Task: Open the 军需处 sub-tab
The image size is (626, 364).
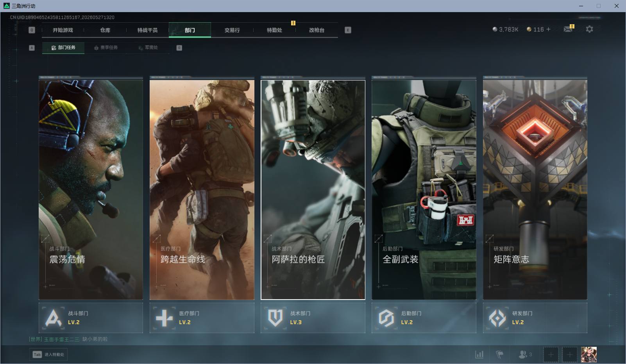Action: [x=148, y=48]
